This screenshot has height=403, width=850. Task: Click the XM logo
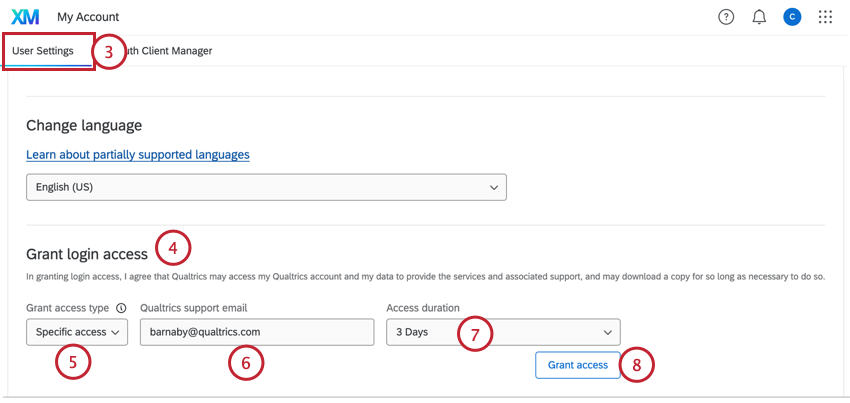(25, 17)
